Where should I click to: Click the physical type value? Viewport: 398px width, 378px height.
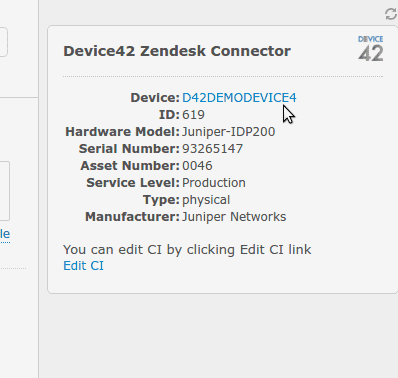coord(206,200)
